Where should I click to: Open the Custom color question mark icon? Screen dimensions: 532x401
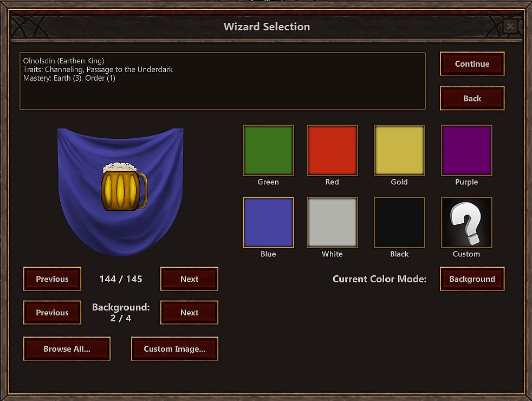pos(466,223)
